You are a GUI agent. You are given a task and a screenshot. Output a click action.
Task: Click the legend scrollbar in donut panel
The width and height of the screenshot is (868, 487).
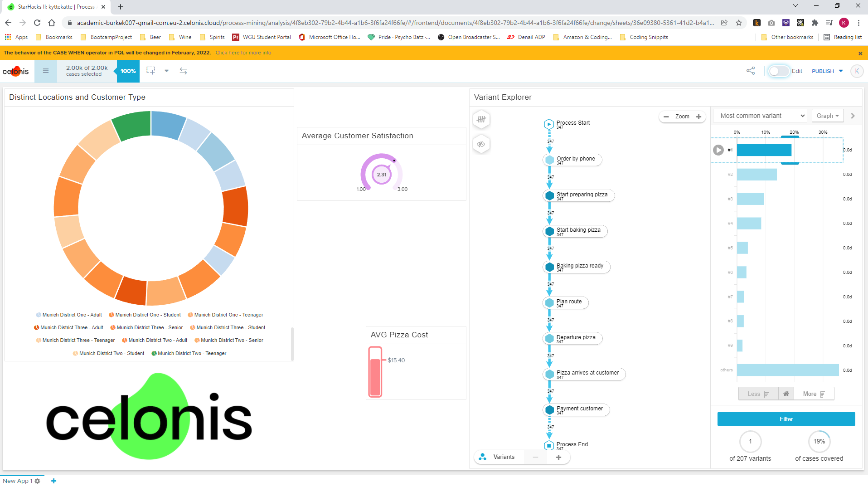point(292,343)
